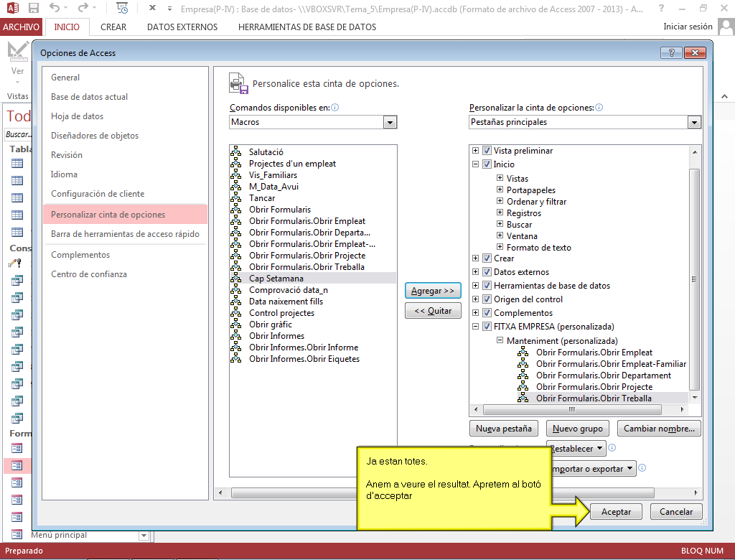Expand the Portapapeles group
The image size is (735, 560).
tap(500, 190)
